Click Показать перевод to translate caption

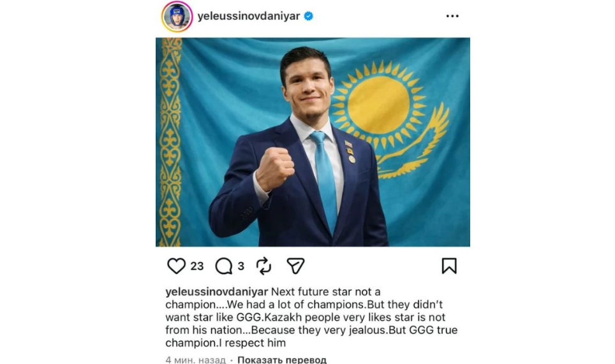(281, 360)
